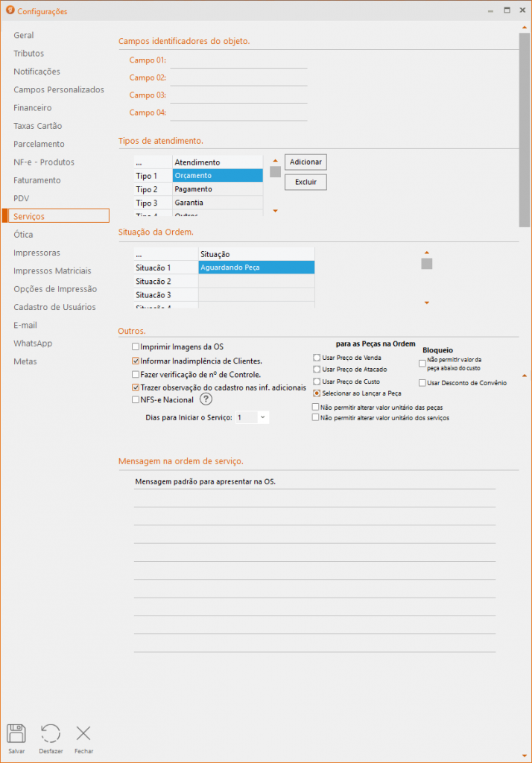Open the Notificações settings section
The width and height of the screenshot is (532, 763).
click(x=37, y=72)
